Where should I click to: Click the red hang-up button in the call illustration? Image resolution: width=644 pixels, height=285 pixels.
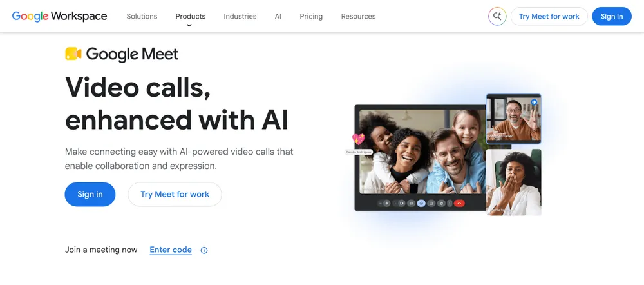coord(459,203)
